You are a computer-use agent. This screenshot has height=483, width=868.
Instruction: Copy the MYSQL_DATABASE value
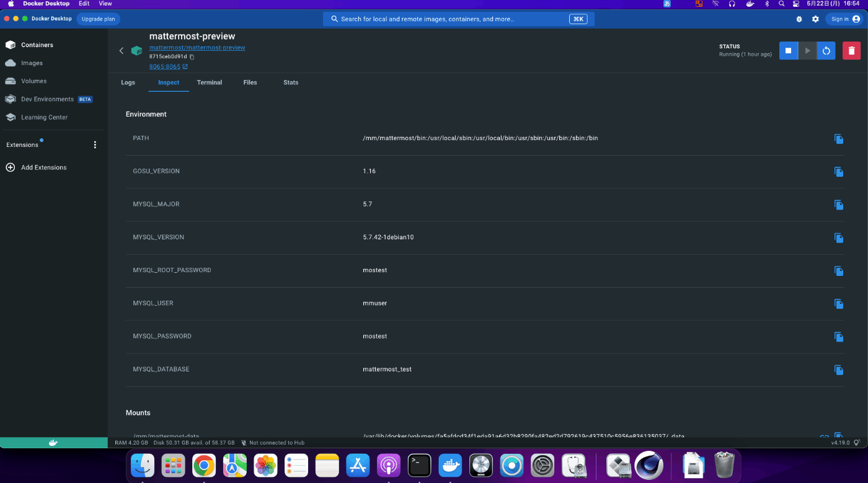[839, 370]
